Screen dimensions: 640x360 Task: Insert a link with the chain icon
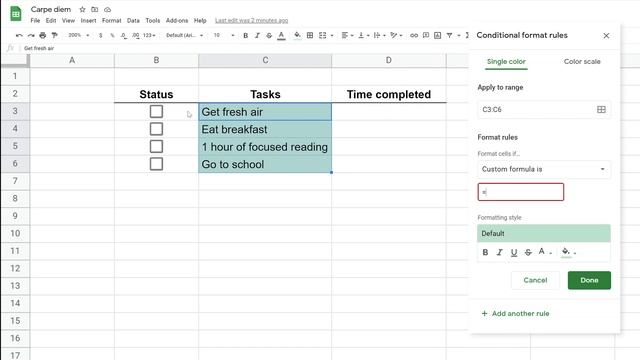(414, 36)
